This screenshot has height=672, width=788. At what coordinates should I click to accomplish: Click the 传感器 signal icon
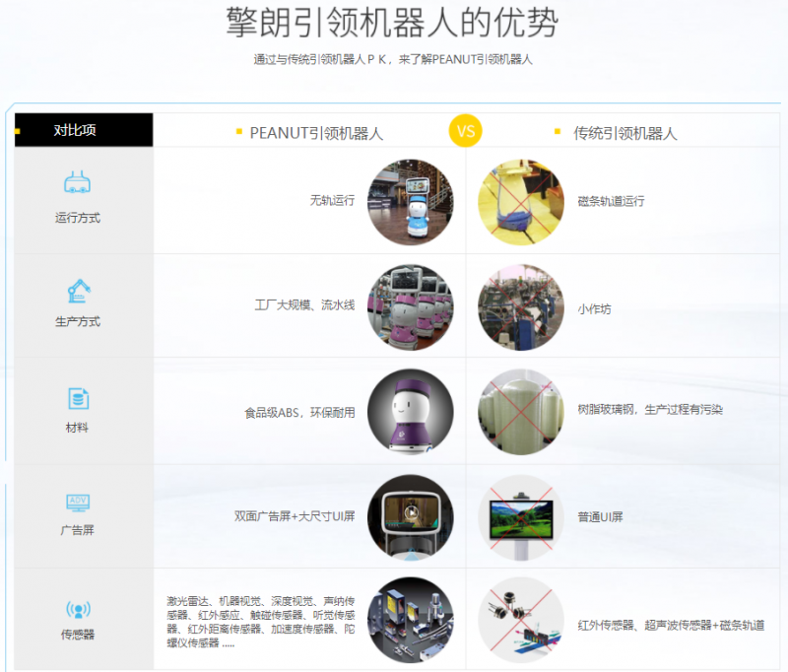pos(78,609)
